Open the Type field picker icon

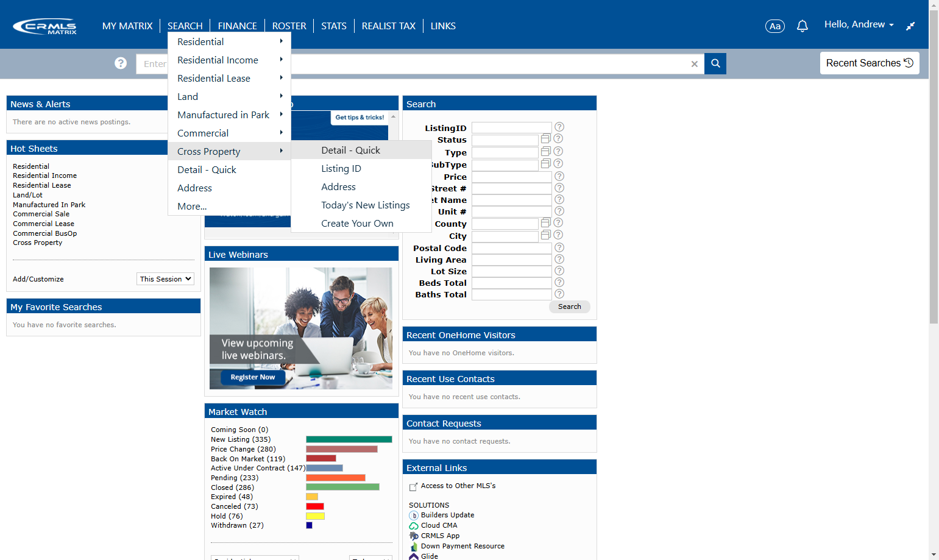click(x=546, y=151)
